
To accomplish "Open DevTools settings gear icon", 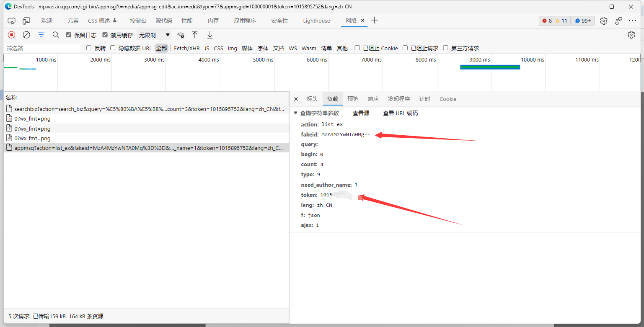I will point(603,21).
